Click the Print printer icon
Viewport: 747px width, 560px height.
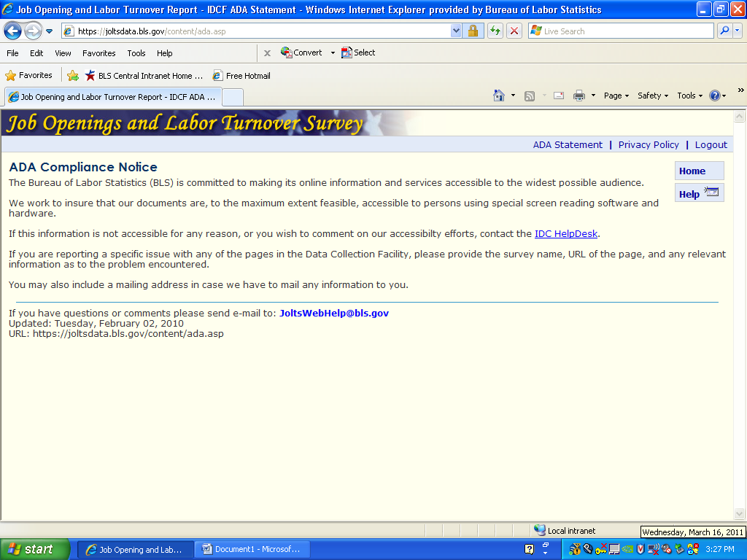pos(578,96)
